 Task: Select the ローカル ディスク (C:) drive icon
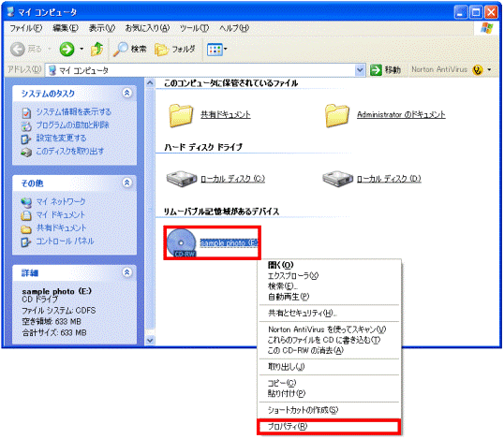pos(182,179)
